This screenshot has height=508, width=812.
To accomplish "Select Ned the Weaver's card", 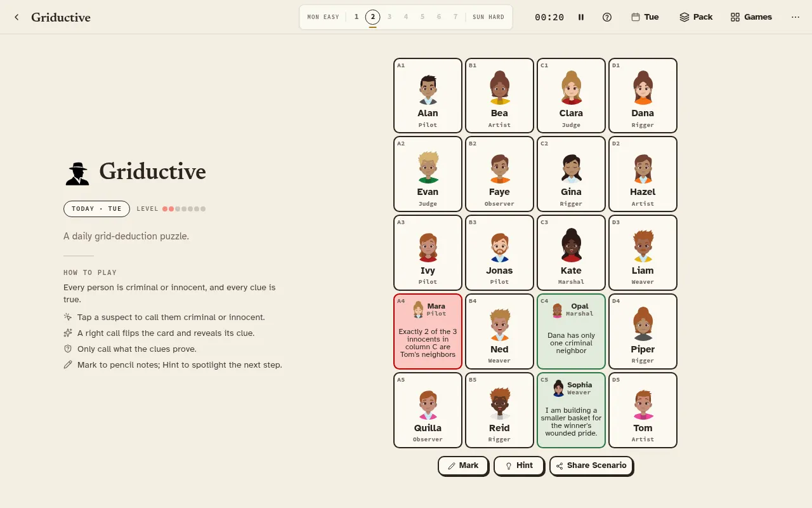I will (499, 331).
